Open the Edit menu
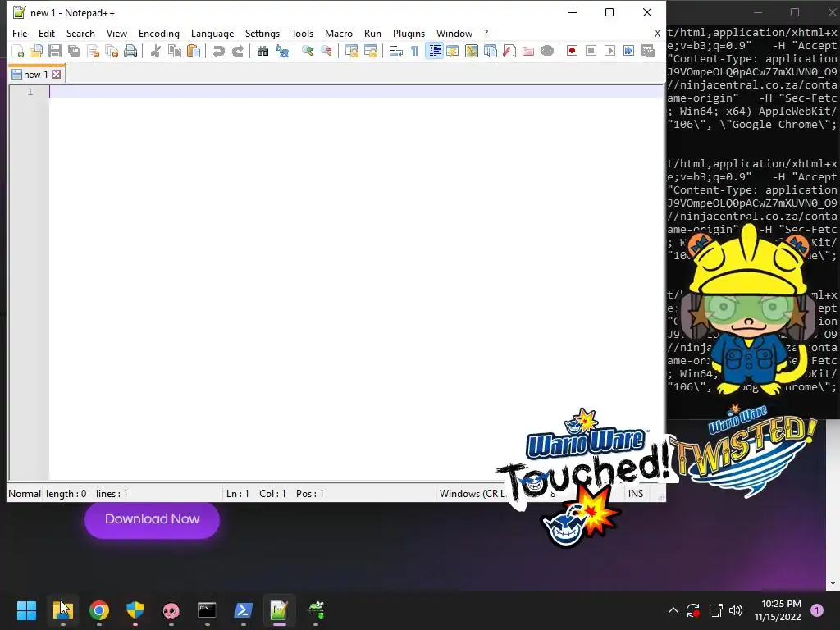The width and height of the screenshot is (840, 630). pyautogui.click(x=47, y=33)
